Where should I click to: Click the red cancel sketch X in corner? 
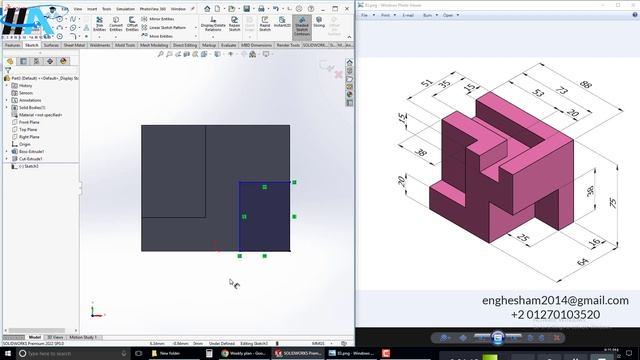[338, 74]
